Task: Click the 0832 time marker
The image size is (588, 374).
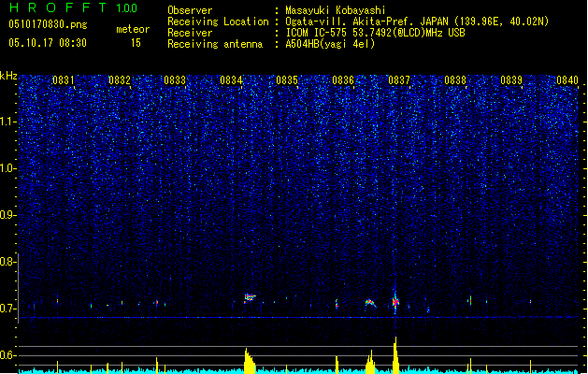Action: pyautogui.click(x=120, y=80)
